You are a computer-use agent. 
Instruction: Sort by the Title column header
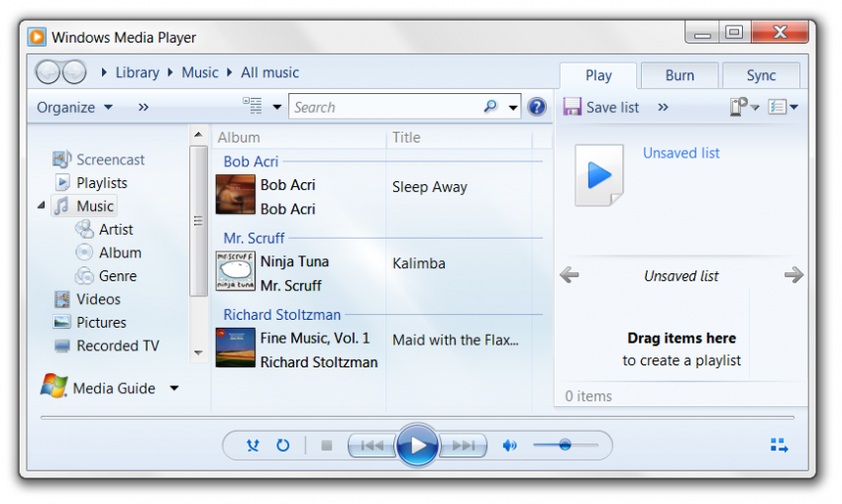(460, 138)
